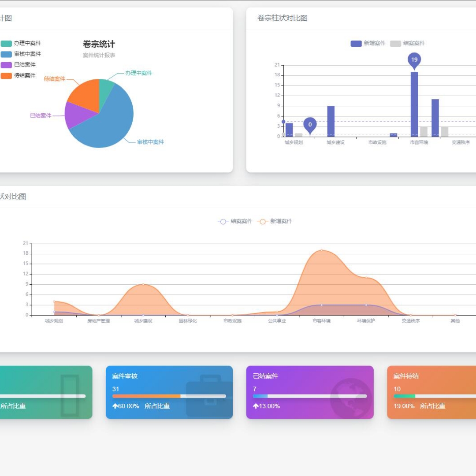
Task: Click 其他 axis label in area chart
Action: [x=455, y=321]
